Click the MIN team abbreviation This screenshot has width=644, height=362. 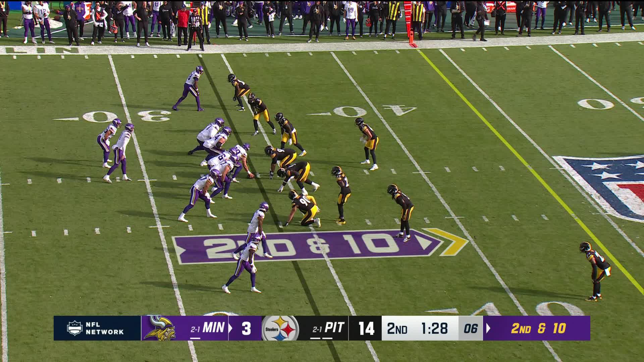click(x=213, y=327)
